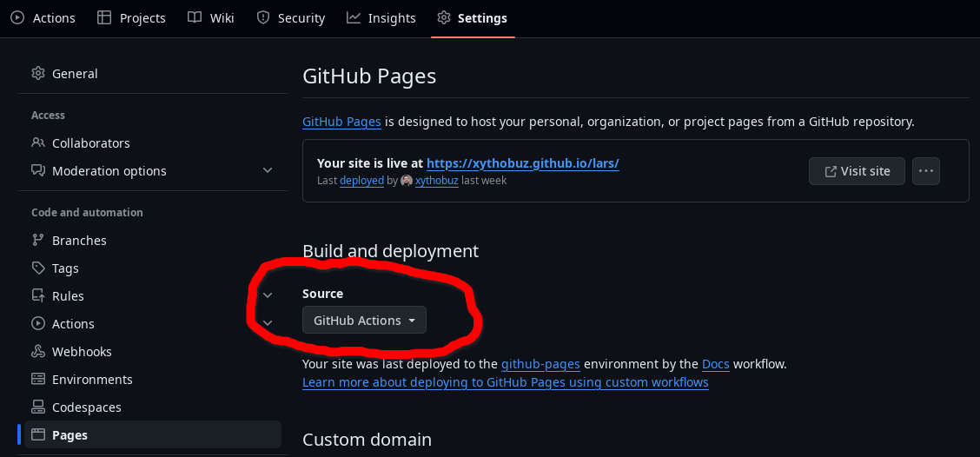Open the github-pages environment link
Screen dimensions: 980x457
[540, 364]
